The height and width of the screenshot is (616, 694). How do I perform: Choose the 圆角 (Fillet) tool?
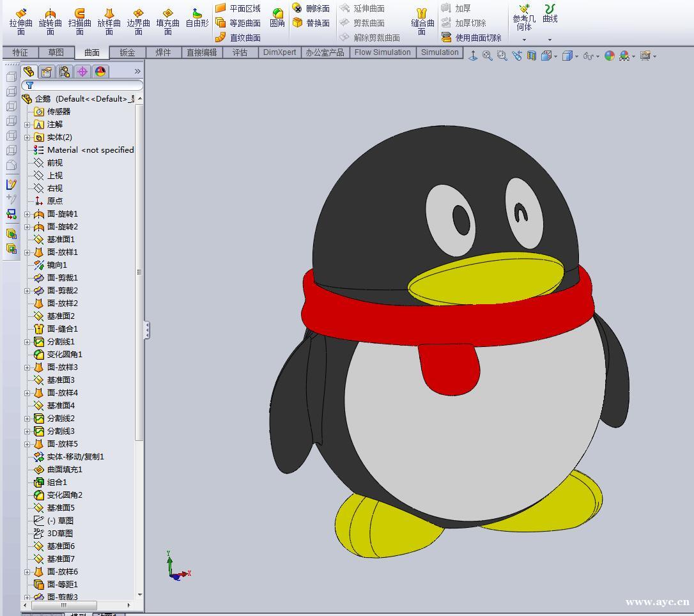(x=277, y=18)
